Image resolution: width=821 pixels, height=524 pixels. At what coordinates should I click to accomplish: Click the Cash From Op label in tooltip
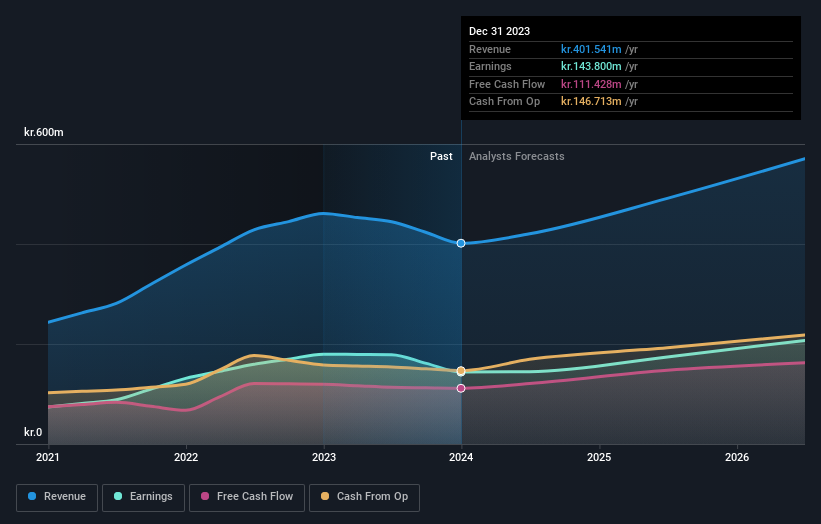(504, 102)
